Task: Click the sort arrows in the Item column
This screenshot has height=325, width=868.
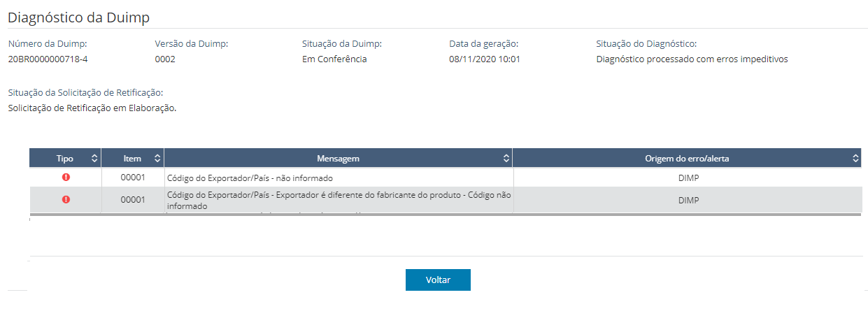Action: 157,159
